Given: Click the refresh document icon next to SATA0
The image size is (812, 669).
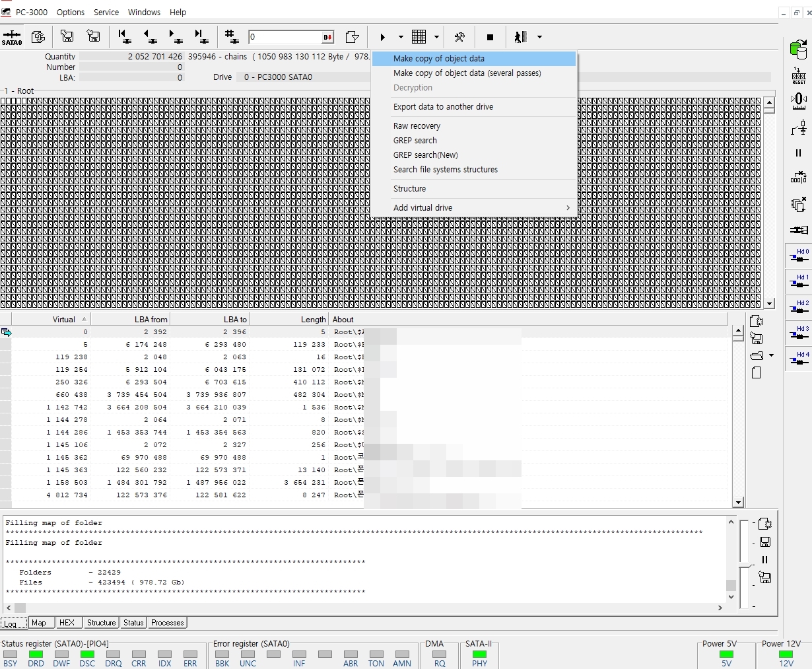Looking at the screenshot, I should click(38, 37).
